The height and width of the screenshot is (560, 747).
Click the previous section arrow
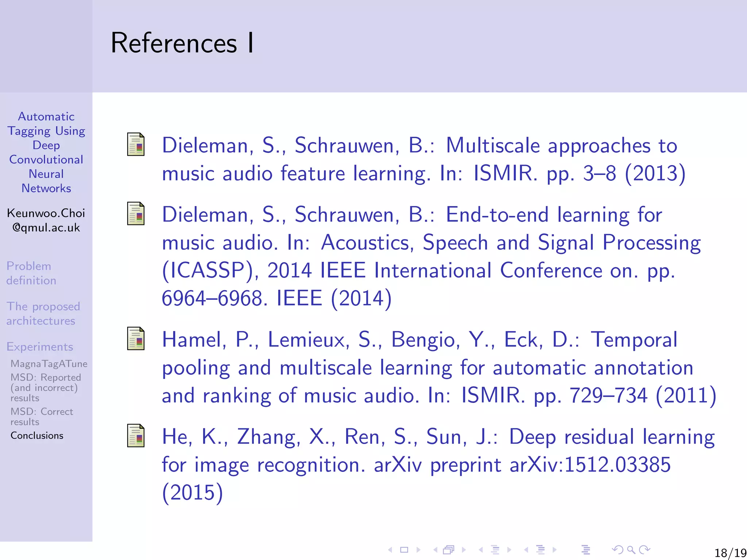click(x=526, y=550)
